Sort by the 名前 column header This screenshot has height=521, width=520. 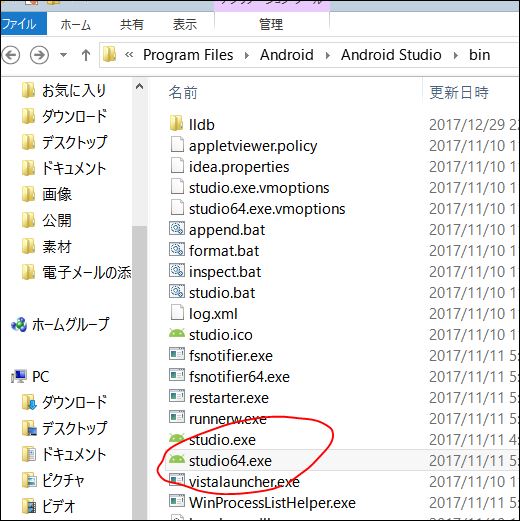coord(183,92)
